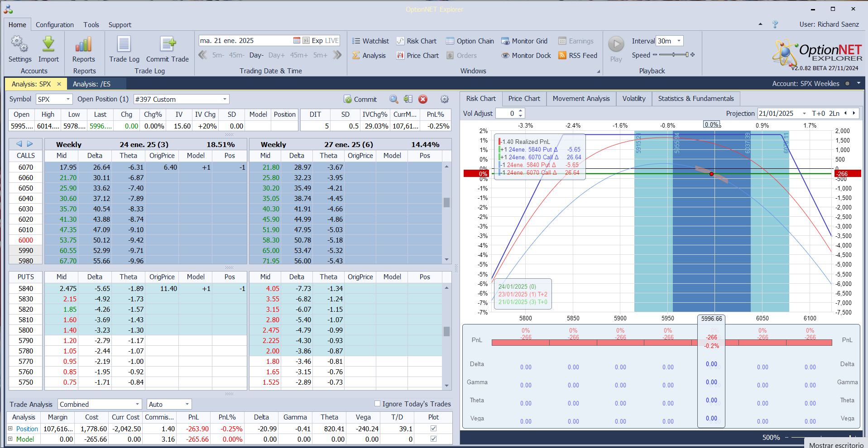The height and width of the screenshot is (448, 868).
Task: Toggle the 2Ln projection lines option
Action: tap(834, 114)
